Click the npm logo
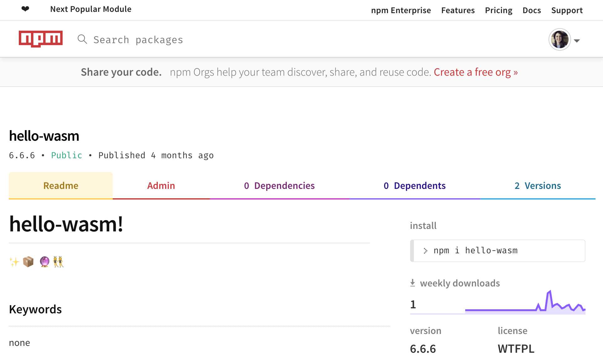 click(41, 39)
